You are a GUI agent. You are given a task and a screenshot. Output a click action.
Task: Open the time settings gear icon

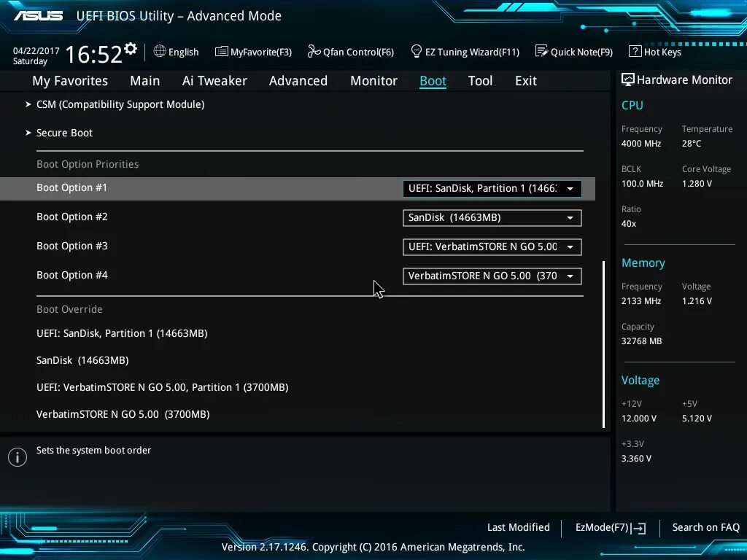coord(131,49)
